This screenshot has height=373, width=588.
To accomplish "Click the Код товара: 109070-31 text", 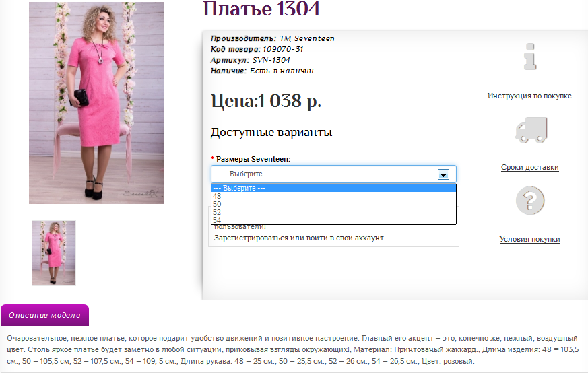I will [257, 49].
